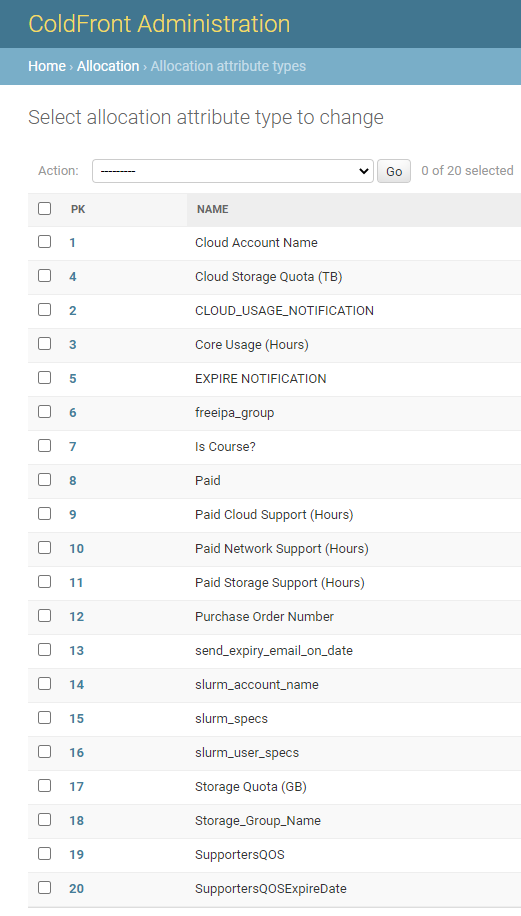Image resolution: width=521 pixels, height=916 pixels.
Task: Click the 'Cloud Account Name' text
Action: point(256,242)
